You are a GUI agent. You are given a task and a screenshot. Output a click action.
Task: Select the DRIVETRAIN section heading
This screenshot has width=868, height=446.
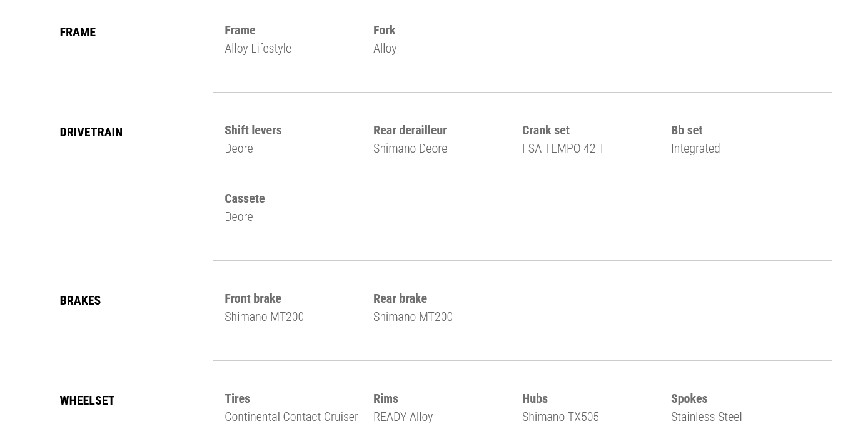click(91, 132)
